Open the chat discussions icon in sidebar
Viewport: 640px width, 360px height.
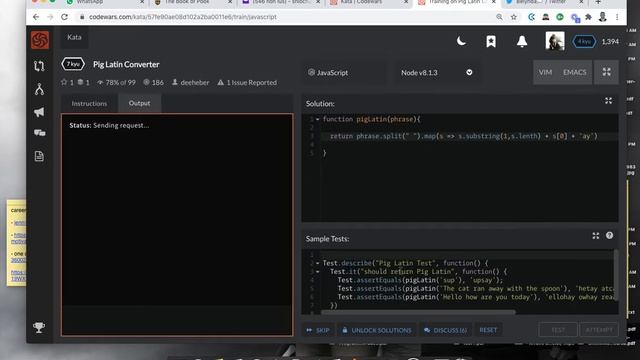tap(39, 133)
